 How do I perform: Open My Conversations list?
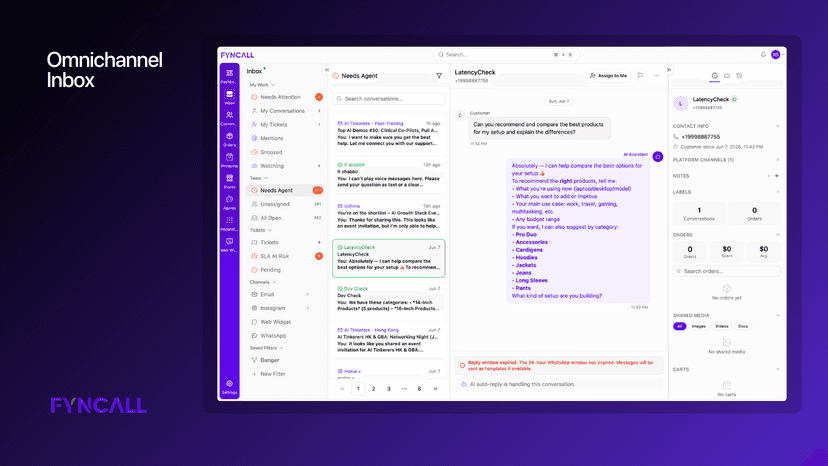click(x=286, y=111)
